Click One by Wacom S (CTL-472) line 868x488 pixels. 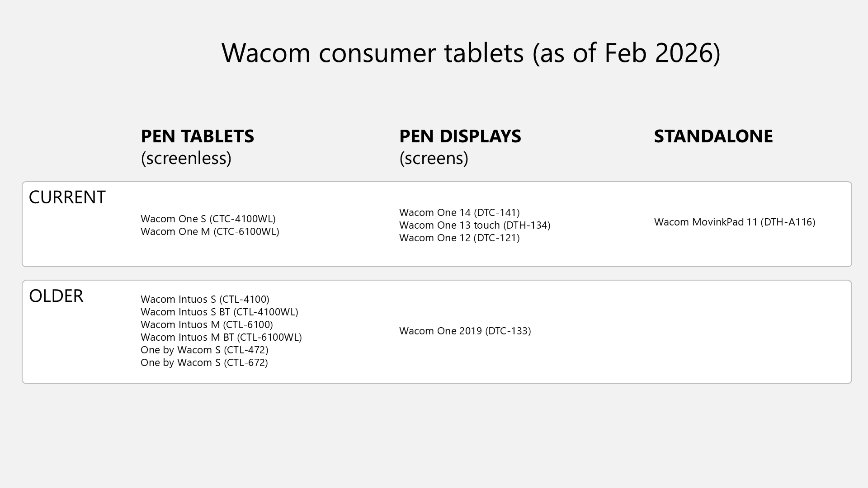tap(204, 350)
